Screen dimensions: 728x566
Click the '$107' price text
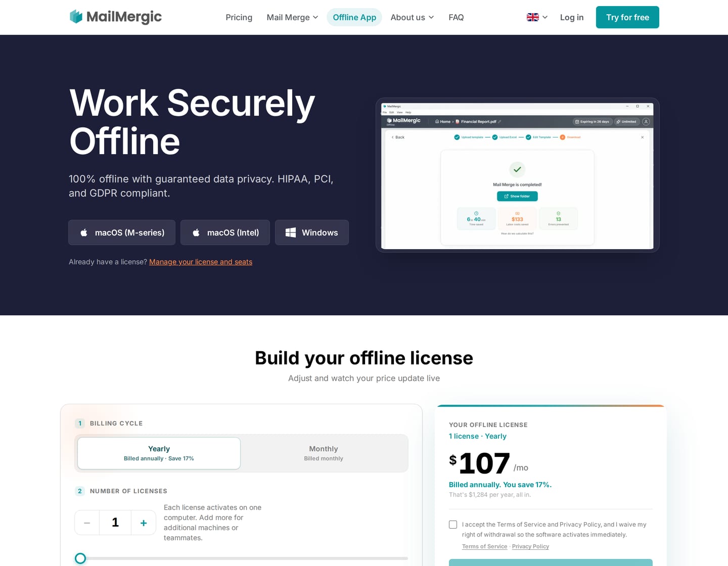(x=479, y=463)
